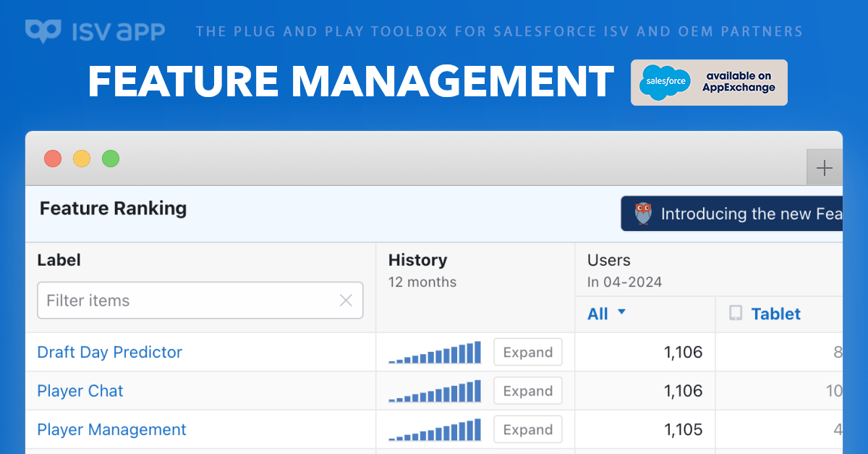868x454 pixels.
Task: Select the 1,106 value for Draft Day Predictor
Action: (x=683, y=353)
